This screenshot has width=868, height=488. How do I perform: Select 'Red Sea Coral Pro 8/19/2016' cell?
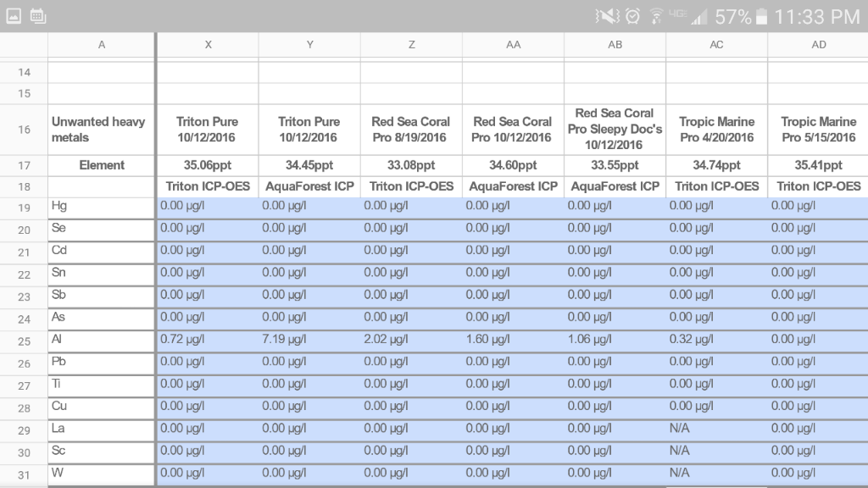(411, 130)
